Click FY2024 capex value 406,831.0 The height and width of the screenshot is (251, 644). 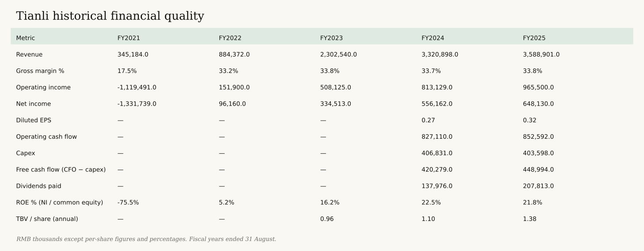[437, 153]
